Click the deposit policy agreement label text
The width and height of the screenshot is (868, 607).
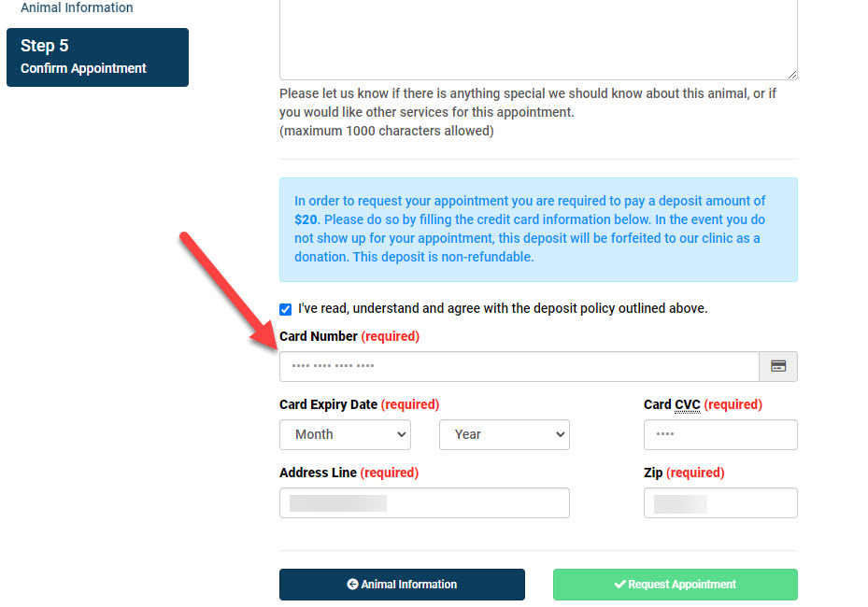tap(503, 308)
